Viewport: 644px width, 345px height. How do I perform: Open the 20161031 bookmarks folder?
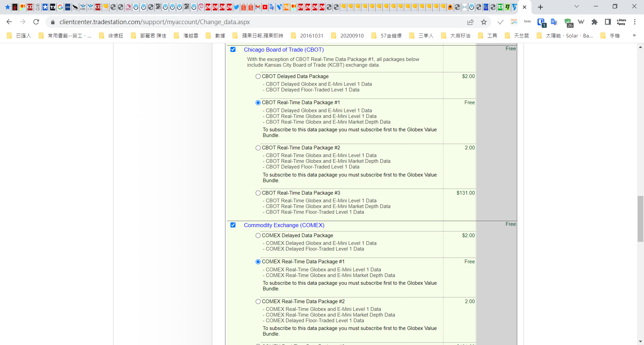[307, 36]
